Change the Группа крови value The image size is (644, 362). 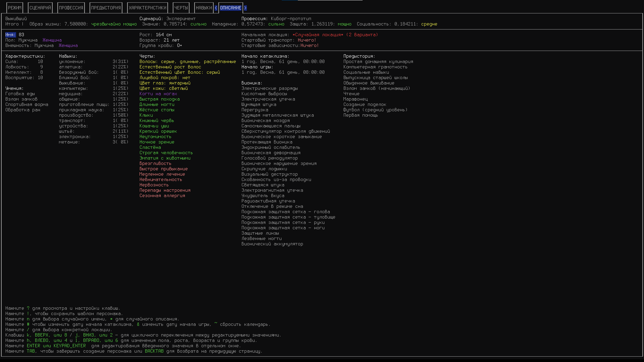(x=179, y=46)
